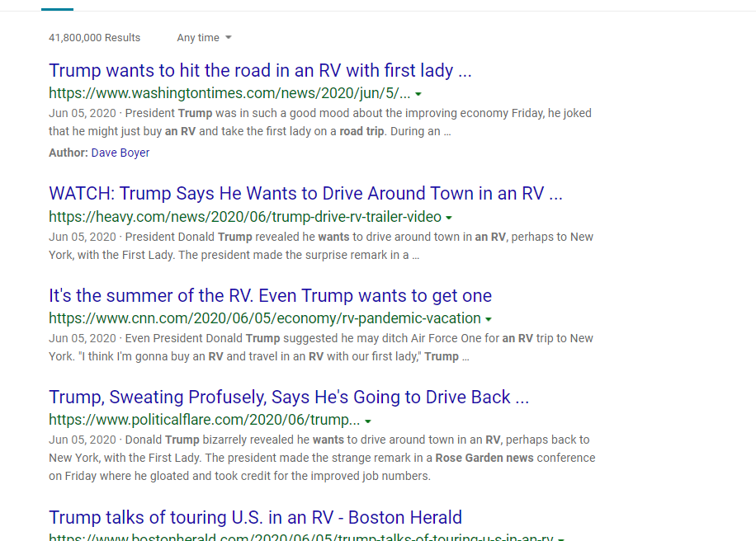
Task: Expand the politicalflare.com URL dropdown arrow
Action: pyautogui.click(x=368, y=421)
